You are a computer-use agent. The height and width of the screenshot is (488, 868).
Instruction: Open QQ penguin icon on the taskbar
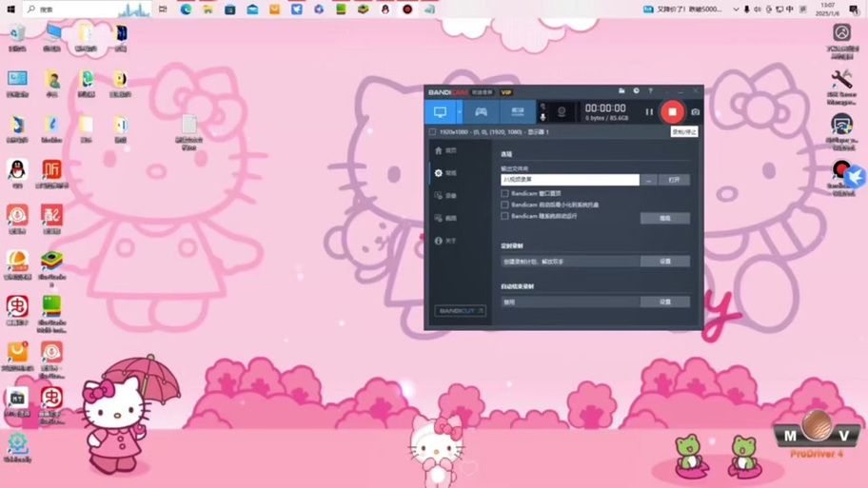click(385, 9)
